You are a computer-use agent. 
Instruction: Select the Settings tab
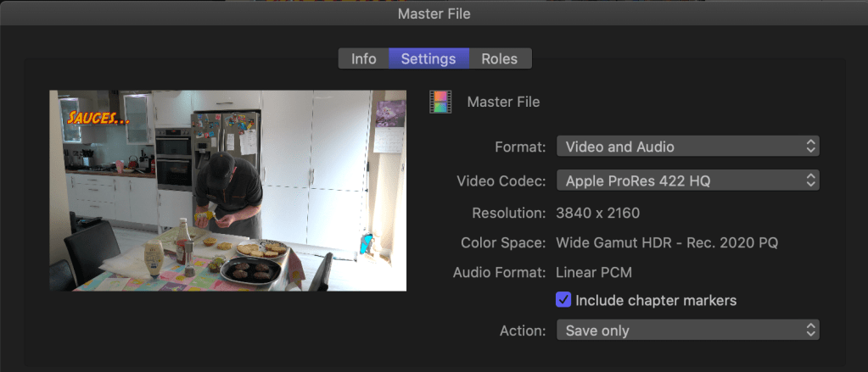[428, 58]
